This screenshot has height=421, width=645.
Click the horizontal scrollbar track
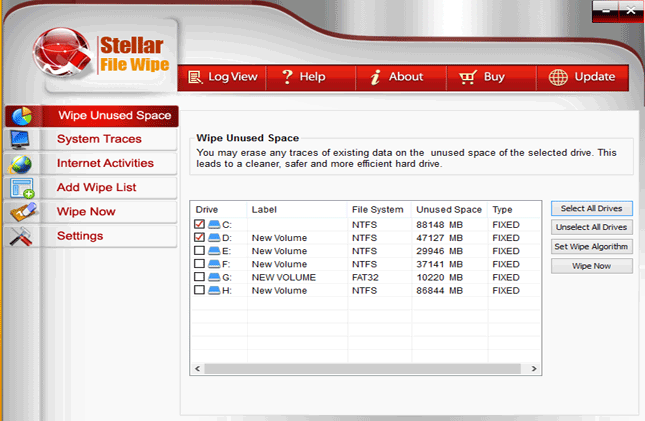tap(363, 368)
